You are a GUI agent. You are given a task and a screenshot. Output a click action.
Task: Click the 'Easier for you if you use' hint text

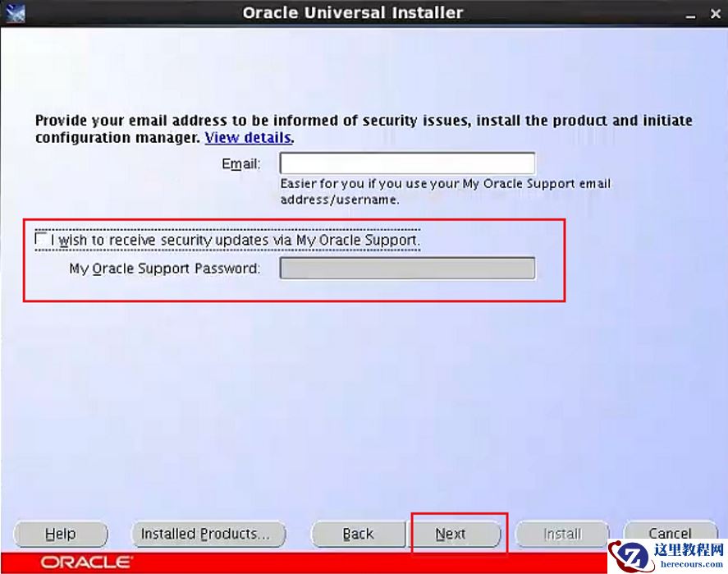pos(445,191)
